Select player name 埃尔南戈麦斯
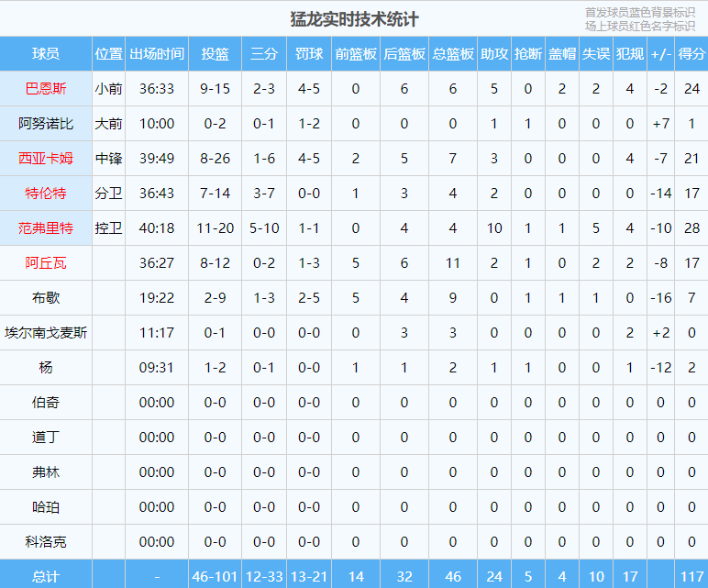Screen dimensions: 708x588 [46, 332]
